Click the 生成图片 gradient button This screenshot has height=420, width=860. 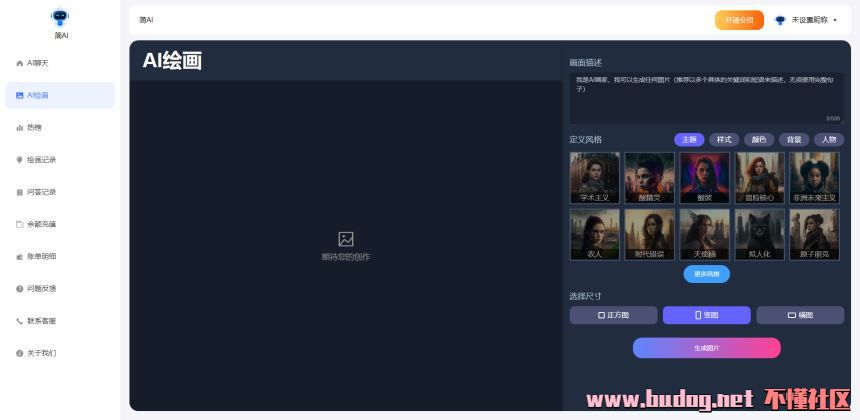(706, 348)
